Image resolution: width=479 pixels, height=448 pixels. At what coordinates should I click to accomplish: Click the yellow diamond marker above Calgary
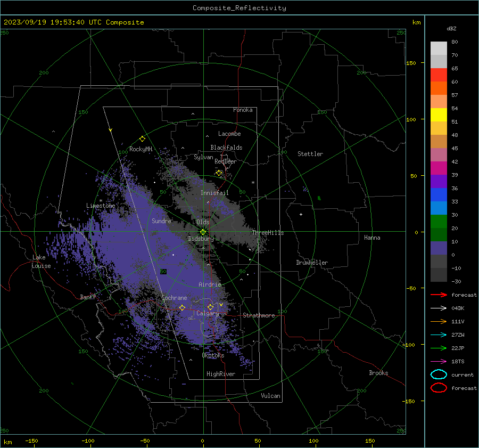tap(210, 307)
